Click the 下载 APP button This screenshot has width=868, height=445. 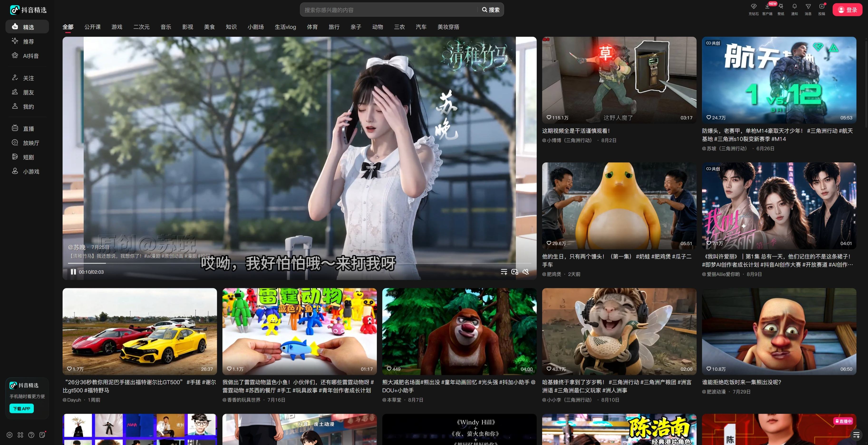[x=22, y=409]
